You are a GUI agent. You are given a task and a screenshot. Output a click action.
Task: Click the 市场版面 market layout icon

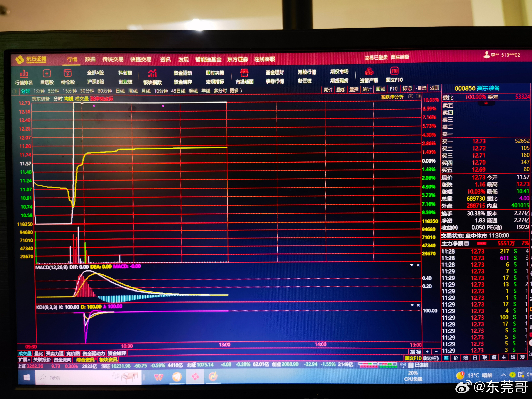click(x=244, y=73)
